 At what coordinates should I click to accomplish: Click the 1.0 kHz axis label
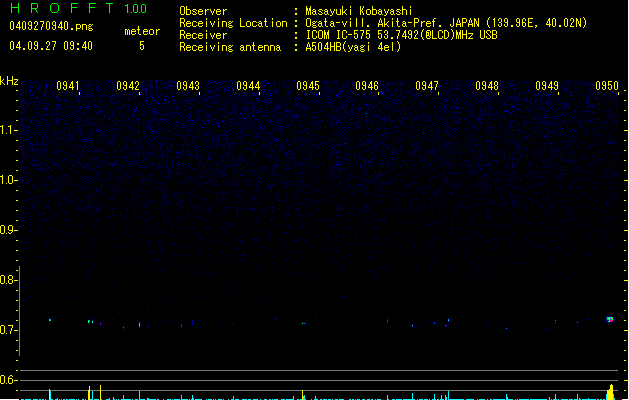(8, 180)
